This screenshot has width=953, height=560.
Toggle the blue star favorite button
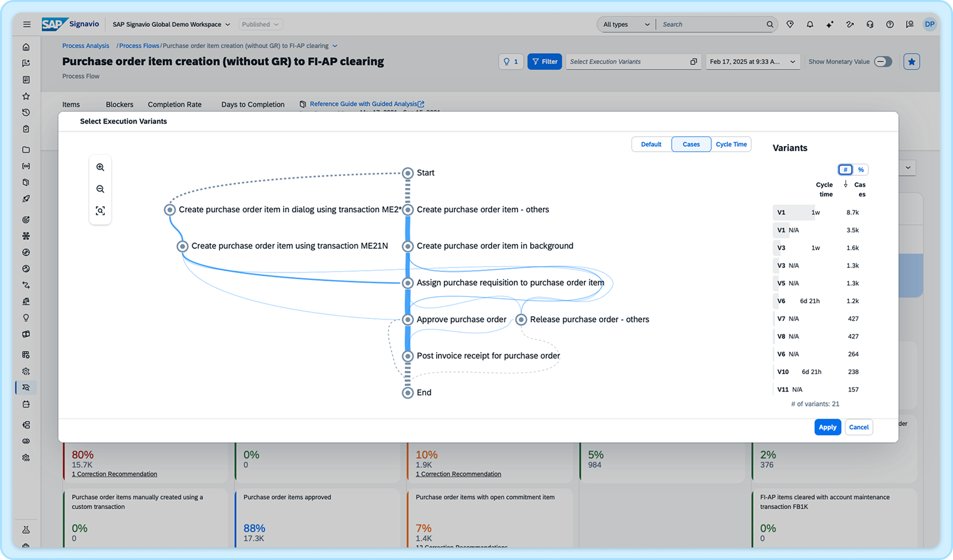pyautogui.click(x=912, y=61)
